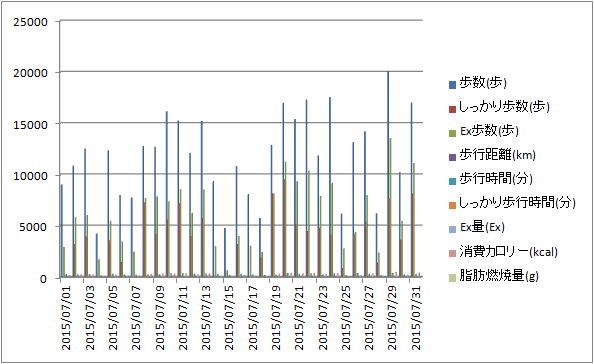Viewport: 594px width, 364px height.
Task: Select the 2015/07/01 axis date label
Action: (66, 317)
